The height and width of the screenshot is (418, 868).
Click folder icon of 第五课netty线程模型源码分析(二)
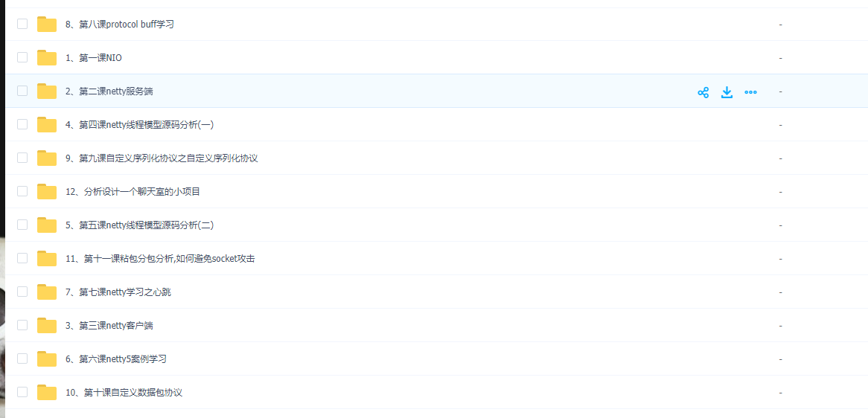click(47, 225)
